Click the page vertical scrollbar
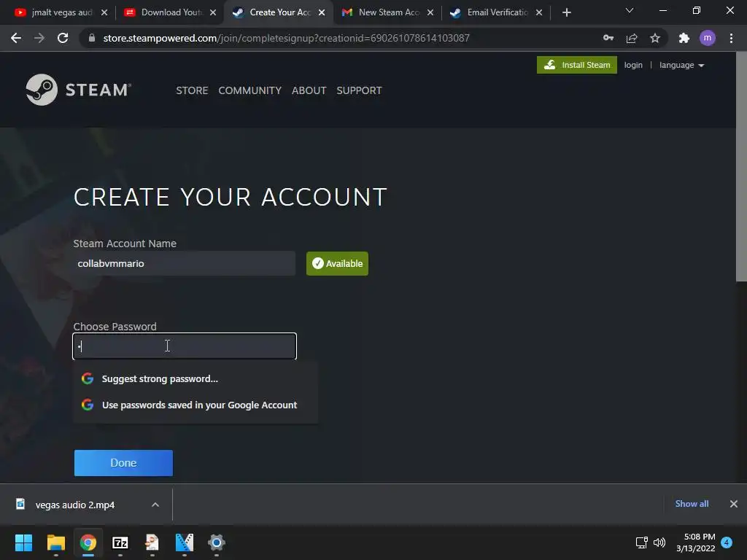Image resolution: width=747 pixels, height=560 pixels. [741, 167]
